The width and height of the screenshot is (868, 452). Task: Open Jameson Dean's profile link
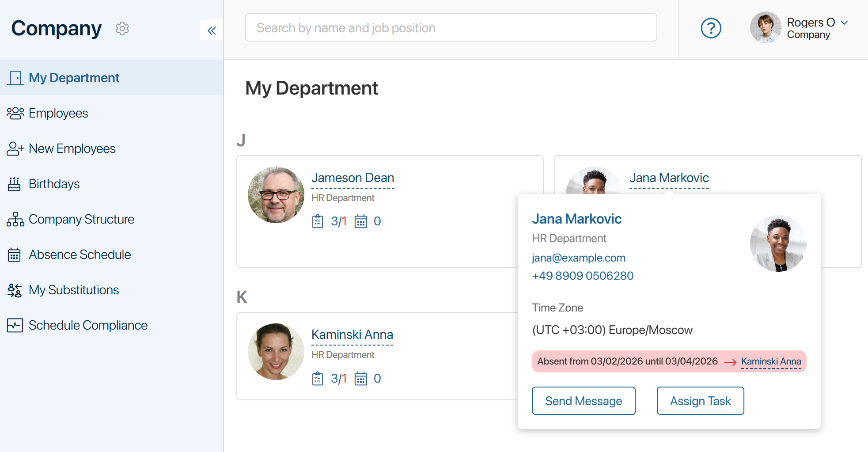(x=353, y=178)
